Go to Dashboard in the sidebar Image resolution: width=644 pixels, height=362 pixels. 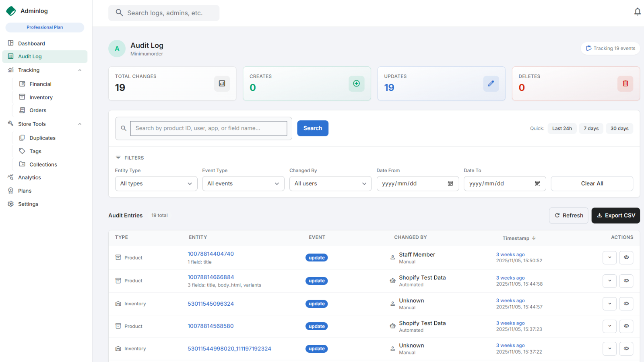coord(31,43)
